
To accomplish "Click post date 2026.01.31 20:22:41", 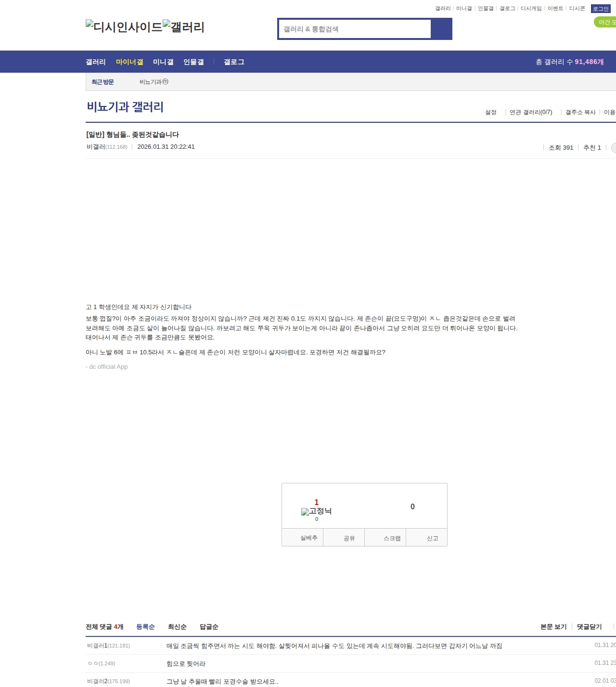I will click(x=166, y=147).
